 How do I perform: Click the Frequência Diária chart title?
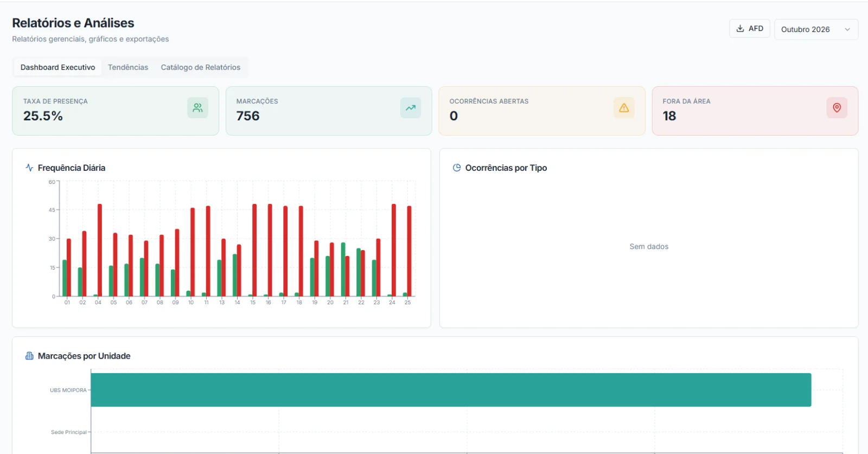72,168
